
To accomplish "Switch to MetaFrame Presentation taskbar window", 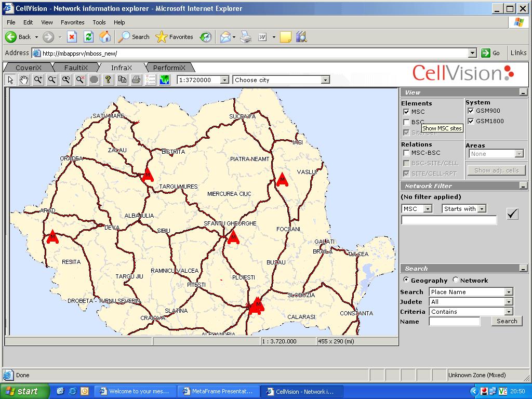I will 219,391.
